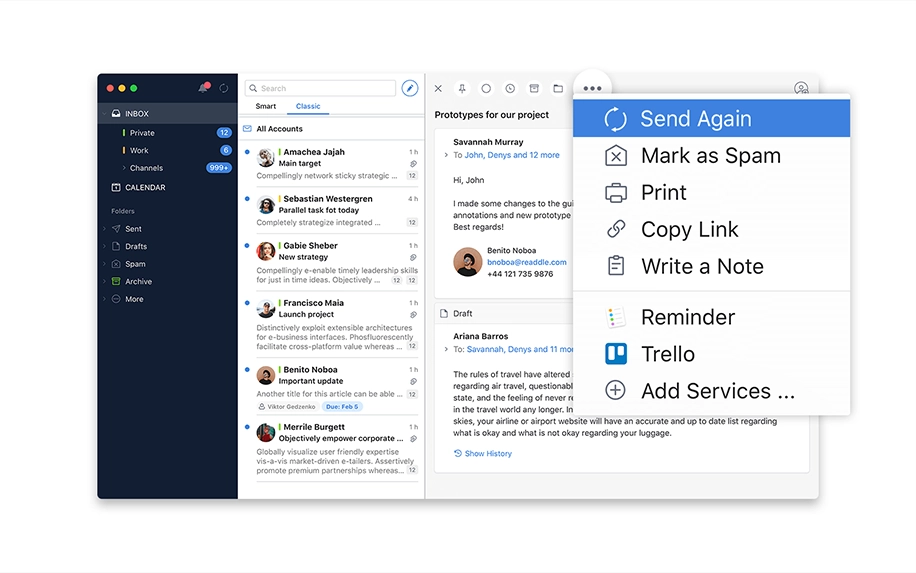Expand the More folders item
The image size is (916, 573).
(x=134, y=299)
